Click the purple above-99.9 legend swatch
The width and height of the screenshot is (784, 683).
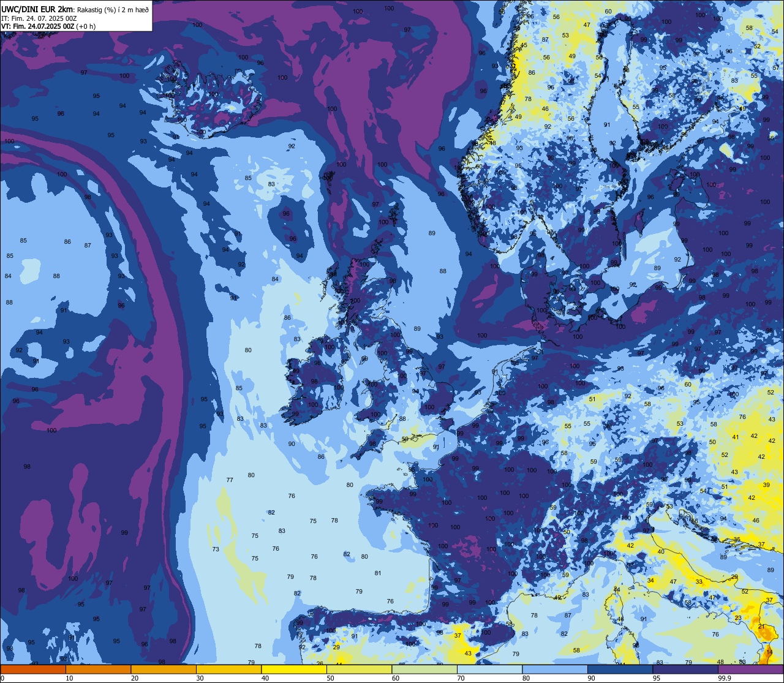750,669
